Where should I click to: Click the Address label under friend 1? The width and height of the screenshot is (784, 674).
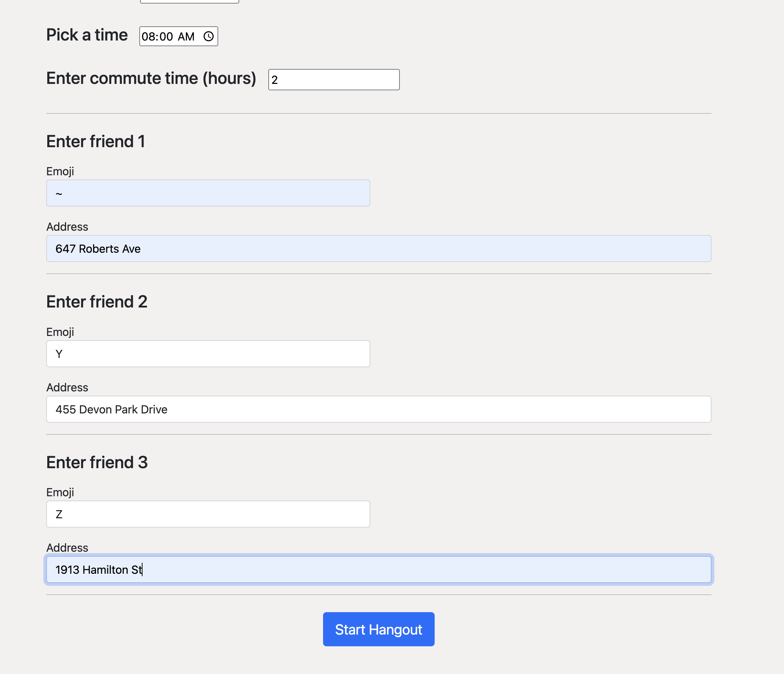(x=67, y=227)
